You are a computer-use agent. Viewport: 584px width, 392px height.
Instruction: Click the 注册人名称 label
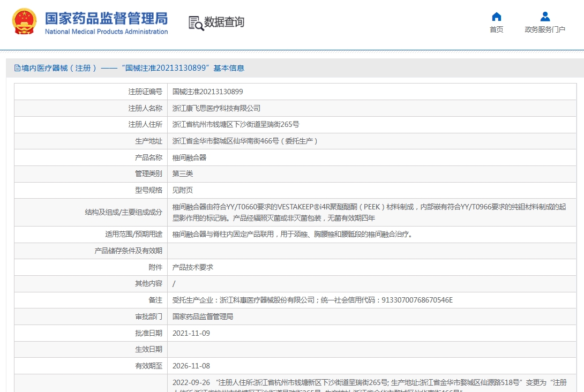tap(145, 108)
